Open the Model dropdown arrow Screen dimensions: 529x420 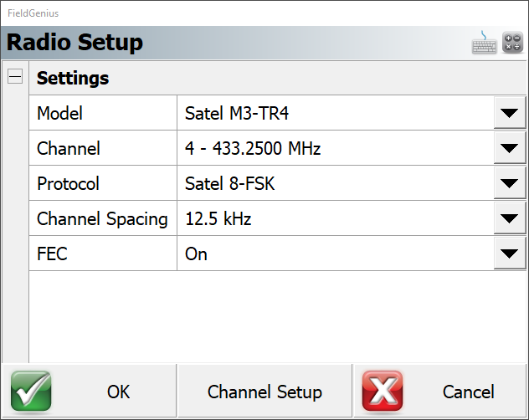(x=509, y=114)
